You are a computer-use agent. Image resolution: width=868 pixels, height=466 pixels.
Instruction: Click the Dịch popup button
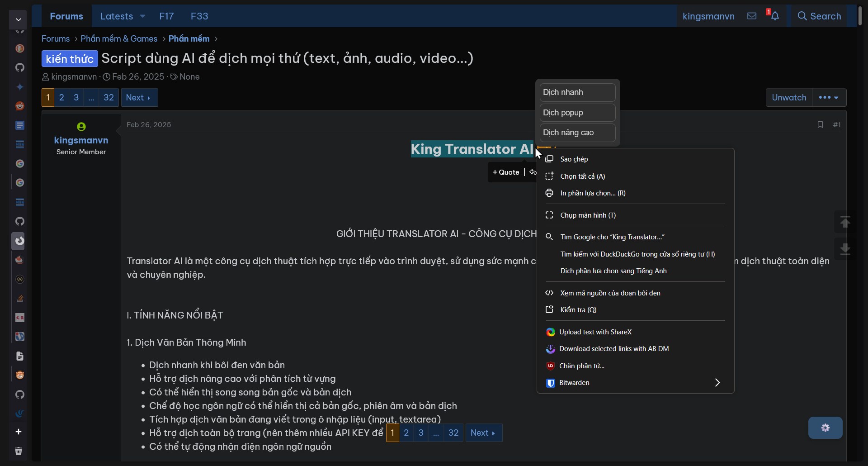(x=577, y=113)
